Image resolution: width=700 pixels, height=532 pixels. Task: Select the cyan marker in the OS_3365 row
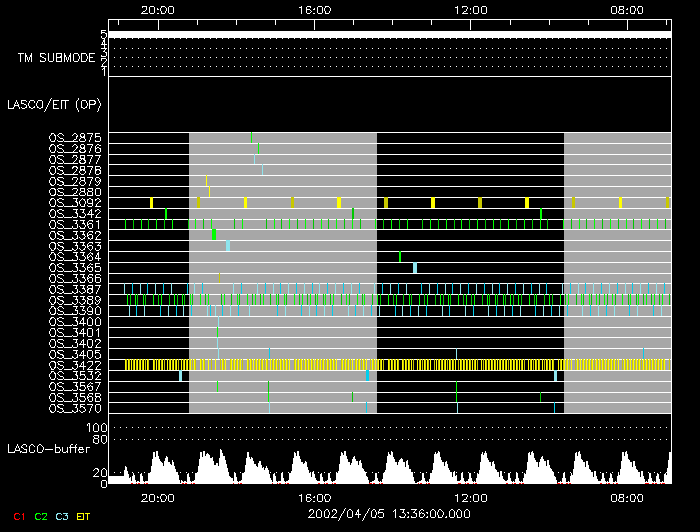pyautogui.click(x=415, y=267)
